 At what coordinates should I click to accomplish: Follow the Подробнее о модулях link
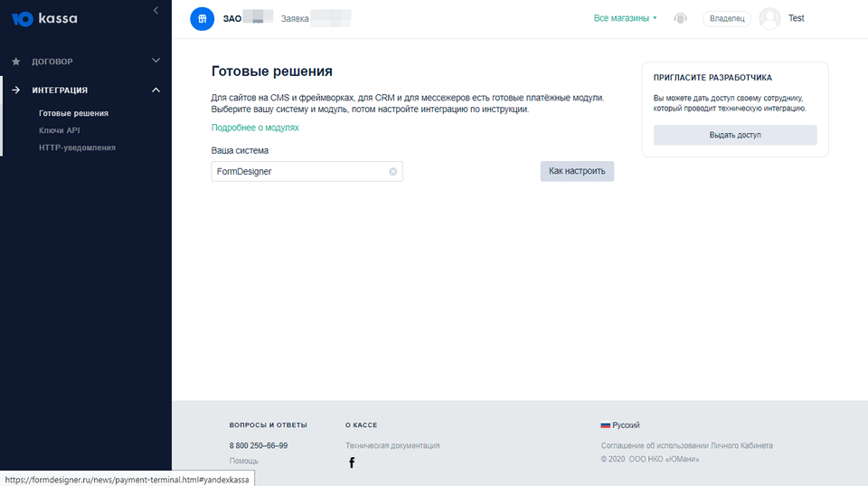255,128
